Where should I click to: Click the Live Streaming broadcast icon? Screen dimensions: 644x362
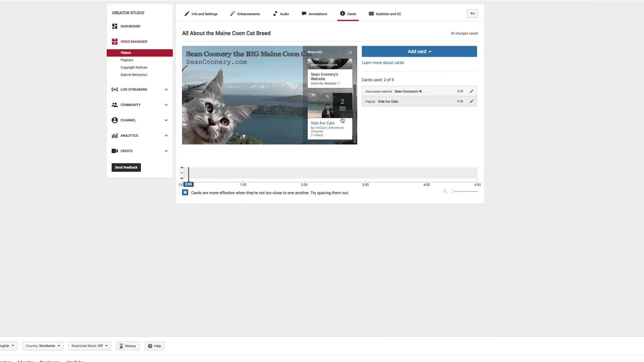point(115,89)
